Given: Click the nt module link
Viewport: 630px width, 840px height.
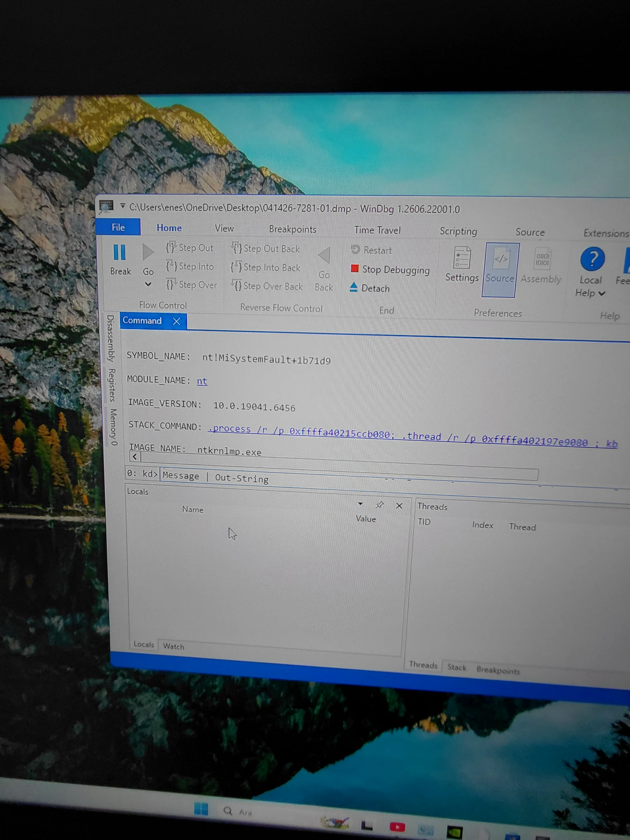Looking at the screenshot, I should click(202, 381).
